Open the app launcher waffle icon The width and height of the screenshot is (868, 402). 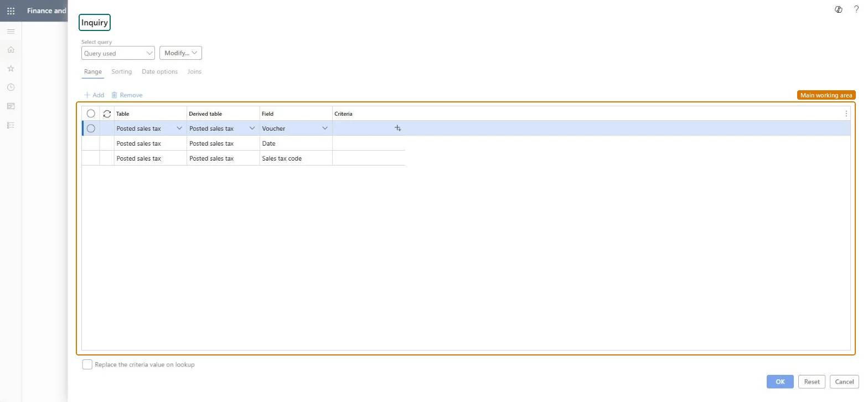11,11
